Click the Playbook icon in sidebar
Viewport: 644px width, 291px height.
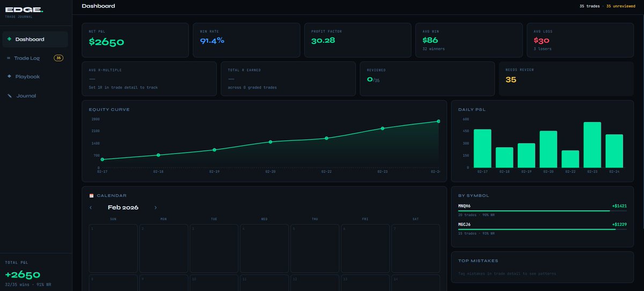pyautogui.click(x=9, y=77)
